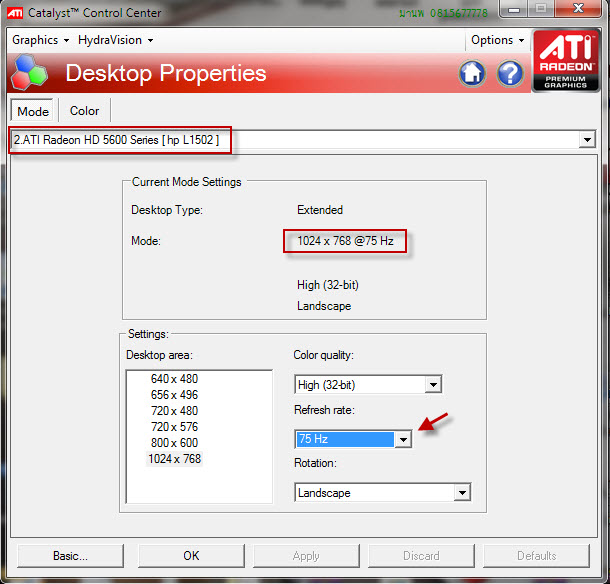
Task: Select 640 x 480 desktop area
Action: (x=174, y=379)
